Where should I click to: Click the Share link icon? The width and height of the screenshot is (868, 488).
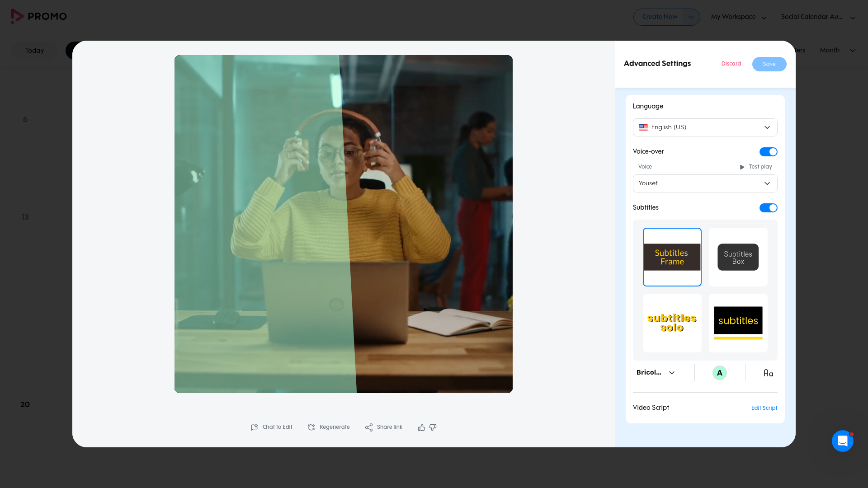click(x=369, y=427)
